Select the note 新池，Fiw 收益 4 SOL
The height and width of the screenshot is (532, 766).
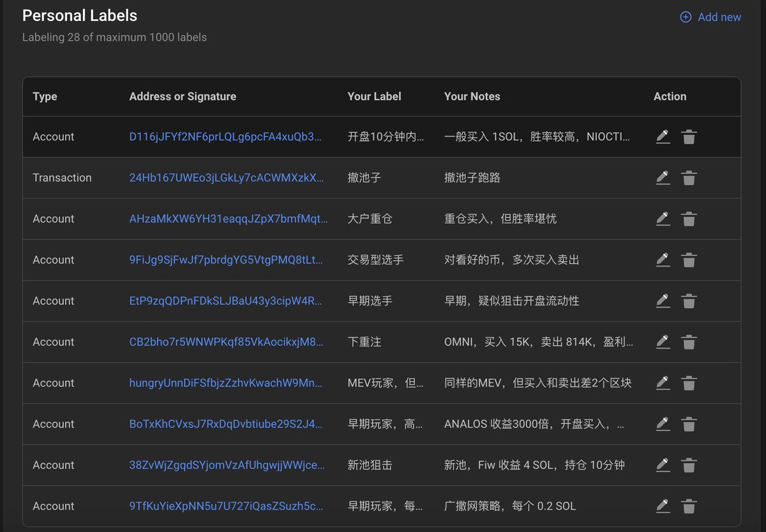click(x=534, y=465)
